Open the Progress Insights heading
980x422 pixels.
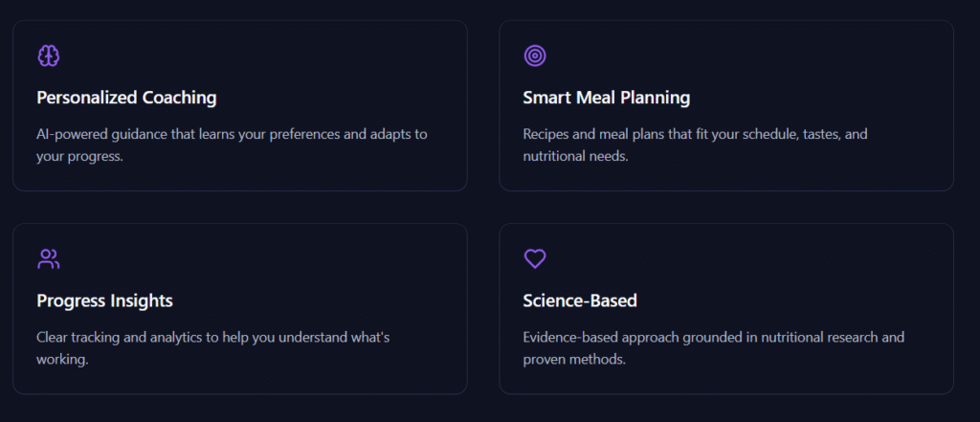(104, 300)
